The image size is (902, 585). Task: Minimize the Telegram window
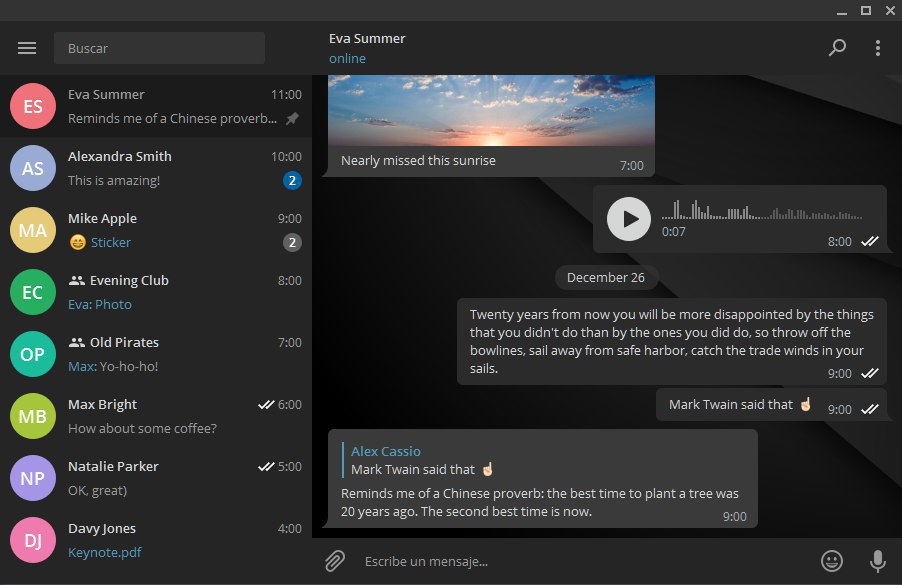[842, 12]
